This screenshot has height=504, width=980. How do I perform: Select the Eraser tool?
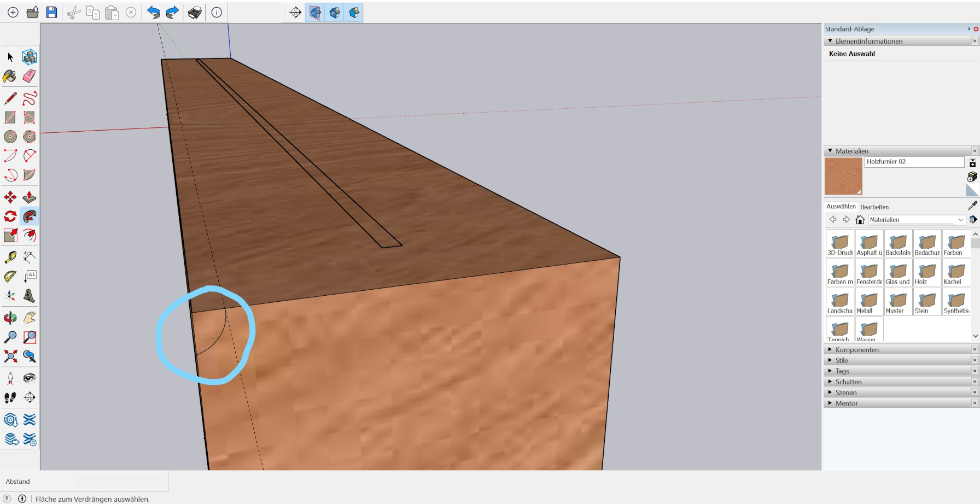(x=30, y=76)
